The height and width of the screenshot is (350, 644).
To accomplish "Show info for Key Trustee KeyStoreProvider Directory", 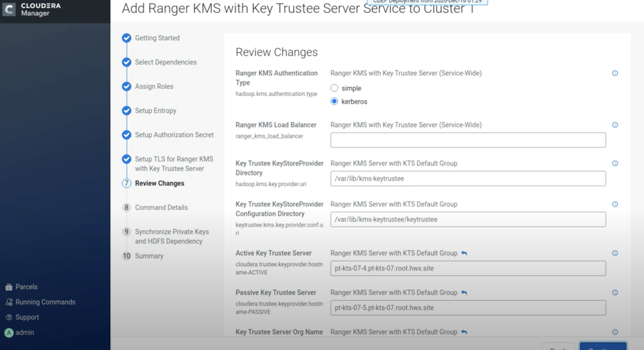I will (x=615, y=163).
